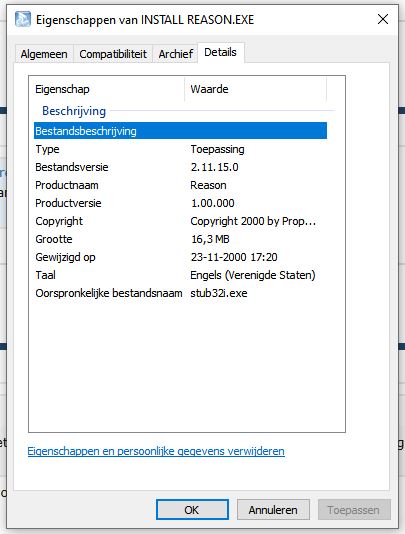The image size is (405, 534).
Task: Click the version value 2.11.15.0
Action: (x=215, y=167)
